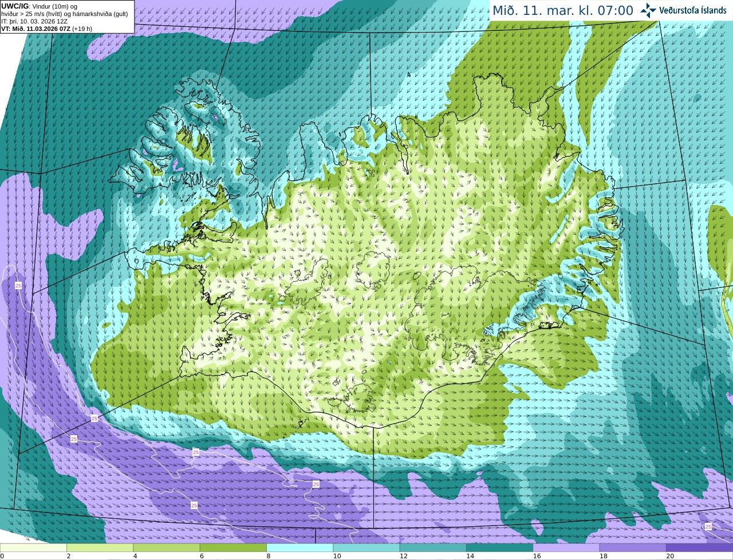The width and height of the screenshot is (733, 560).
Task: Click the legend scale value 6
Action: [202, 556]
